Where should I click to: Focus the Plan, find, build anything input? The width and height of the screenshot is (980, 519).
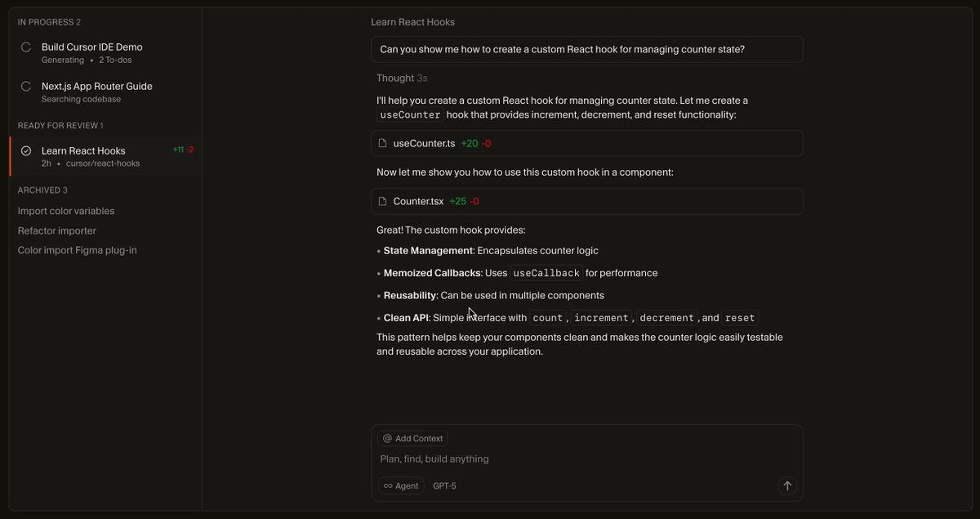[572, 459]
